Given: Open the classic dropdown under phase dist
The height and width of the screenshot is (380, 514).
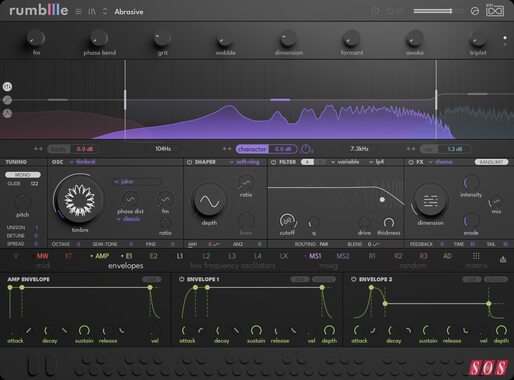Looking at the screenshot, I should point(129,219).
